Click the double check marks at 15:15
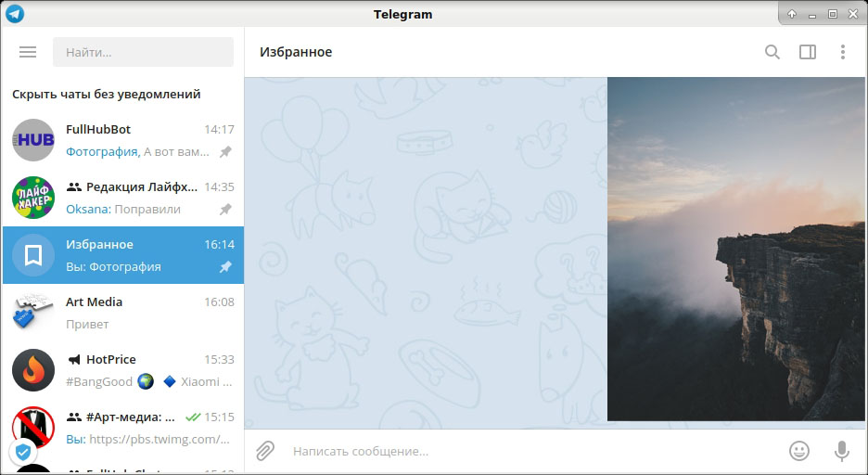 pos(193,417)
